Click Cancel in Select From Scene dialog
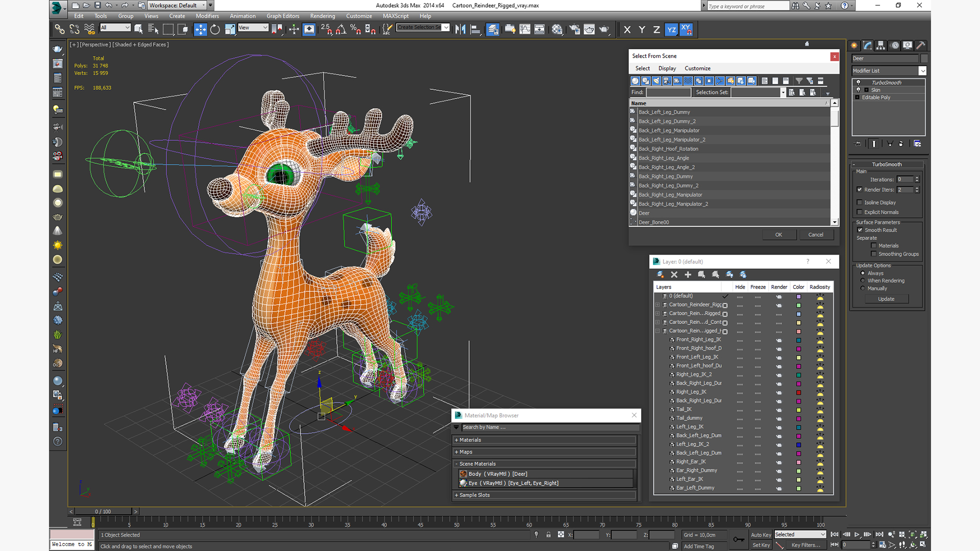The width and height of the screenshot is (980, 551). [x=816, y=235]
